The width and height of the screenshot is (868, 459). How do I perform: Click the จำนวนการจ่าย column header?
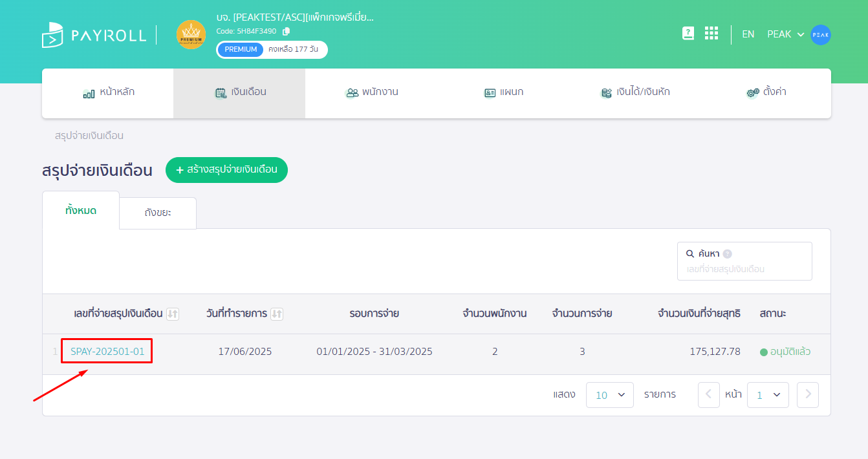click(582, 314)
